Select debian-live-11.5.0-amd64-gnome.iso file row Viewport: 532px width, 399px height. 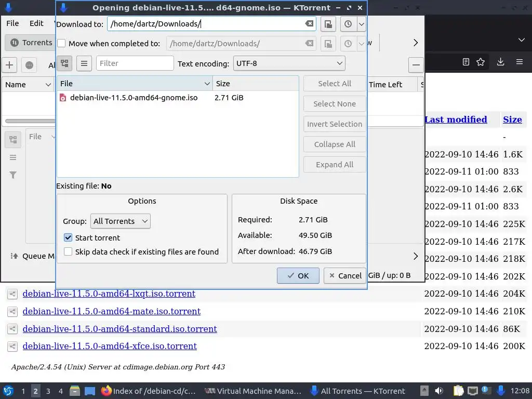[x=178, y=98]
